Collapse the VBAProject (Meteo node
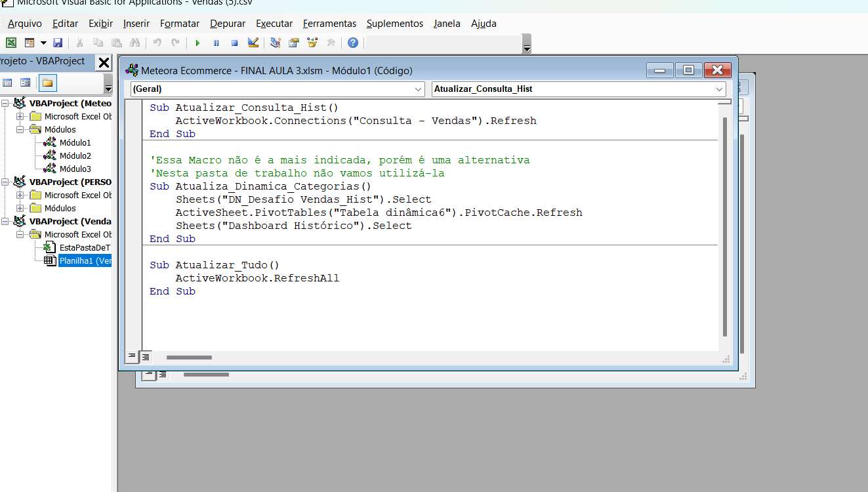This screenshot has height=492, width=868. pos(5,103)
